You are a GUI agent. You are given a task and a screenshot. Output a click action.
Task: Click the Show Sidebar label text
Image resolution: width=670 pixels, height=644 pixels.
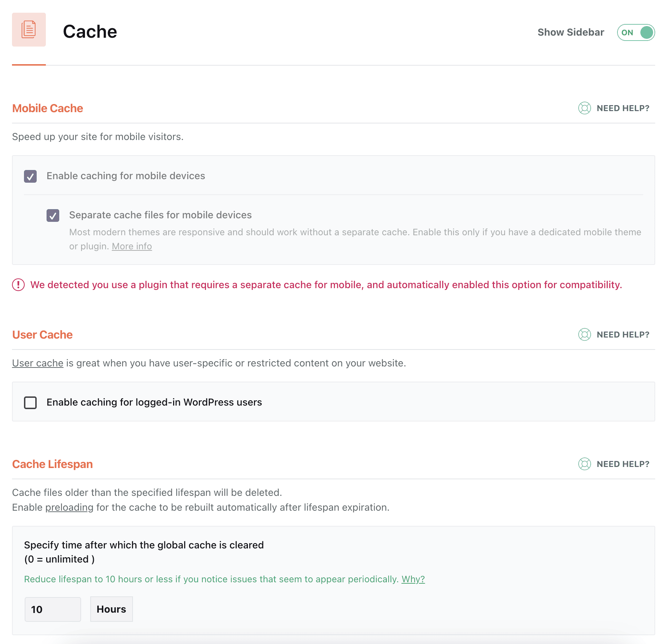[x=571, y=32]
